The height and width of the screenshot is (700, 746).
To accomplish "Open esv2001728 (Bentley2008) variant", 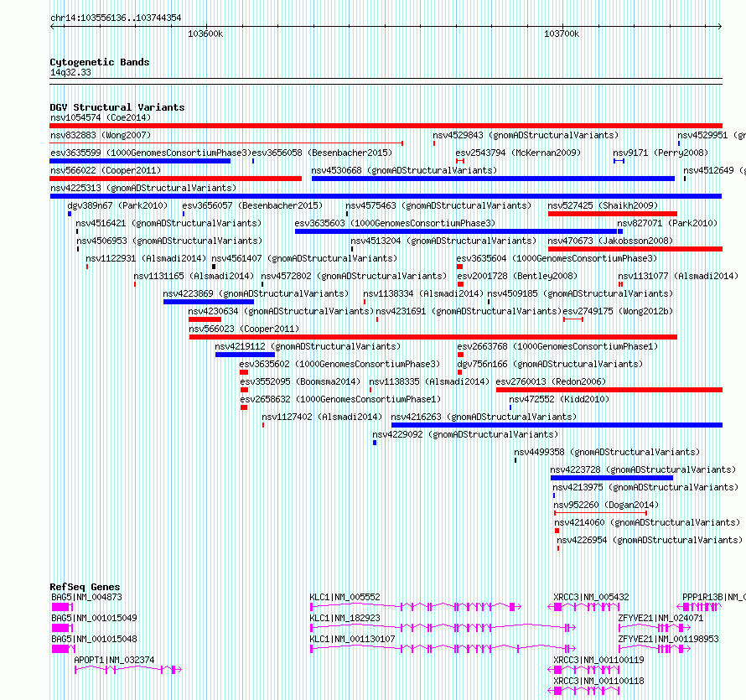I will pyautogui.click(x=517, y=276).
